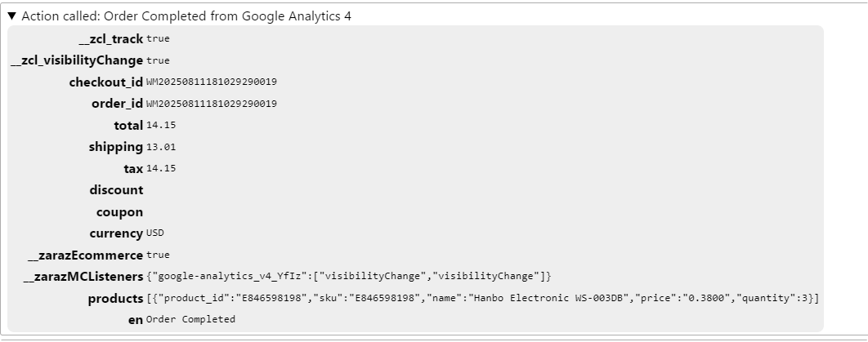The height and width of the screenshot is (342, 868).
Task: Click the __zarazMCListeners JSON value
Action: (x=349, y=276)
